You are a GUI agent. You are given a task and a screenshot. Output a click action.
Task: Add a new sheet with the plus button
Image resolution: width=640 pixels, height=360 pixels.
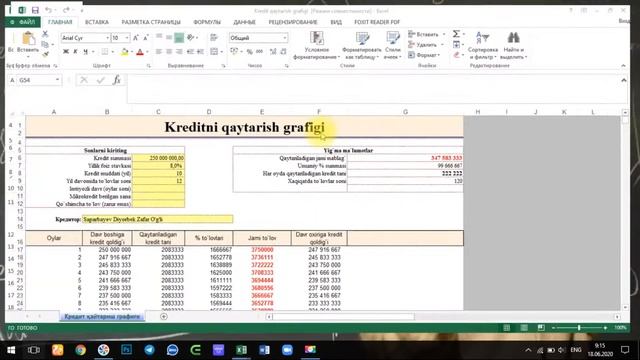point(164,316)
